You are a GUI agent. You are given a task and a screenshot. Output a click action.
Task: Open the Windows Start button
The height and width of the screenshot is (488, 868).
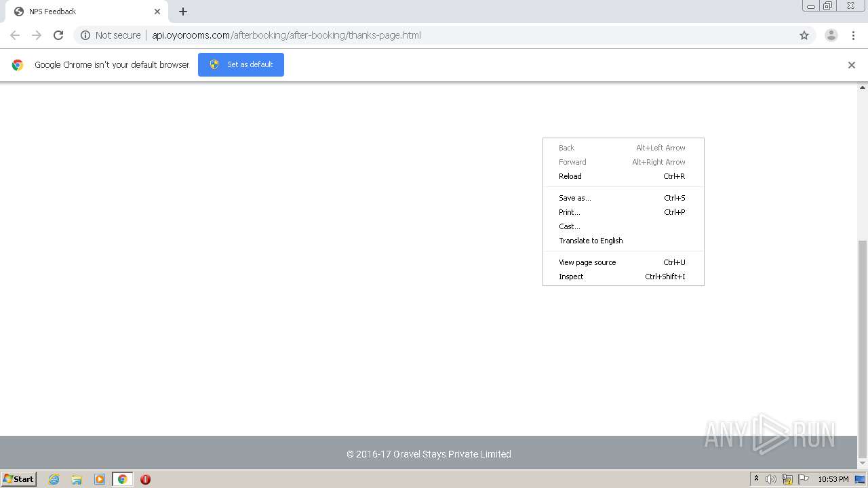point(19,479)
